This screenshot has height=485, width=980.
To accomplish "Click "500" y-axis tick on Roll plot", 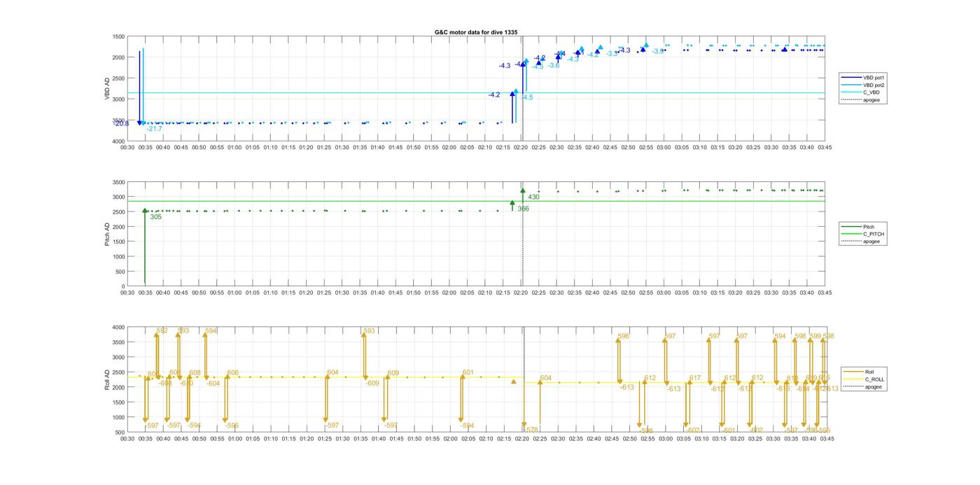I will (x=120, y=432).
